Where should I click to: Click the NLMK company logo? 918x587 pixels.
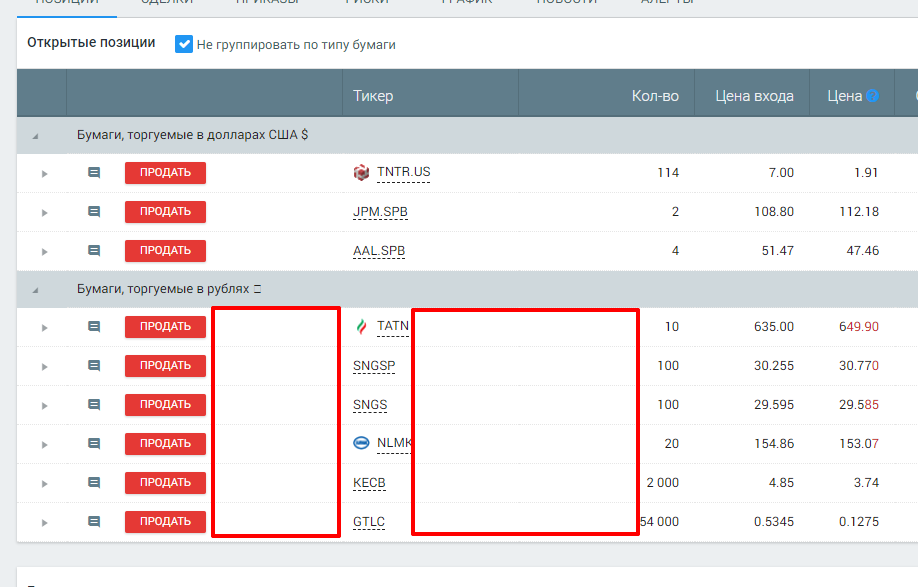[x=361, y=443]
